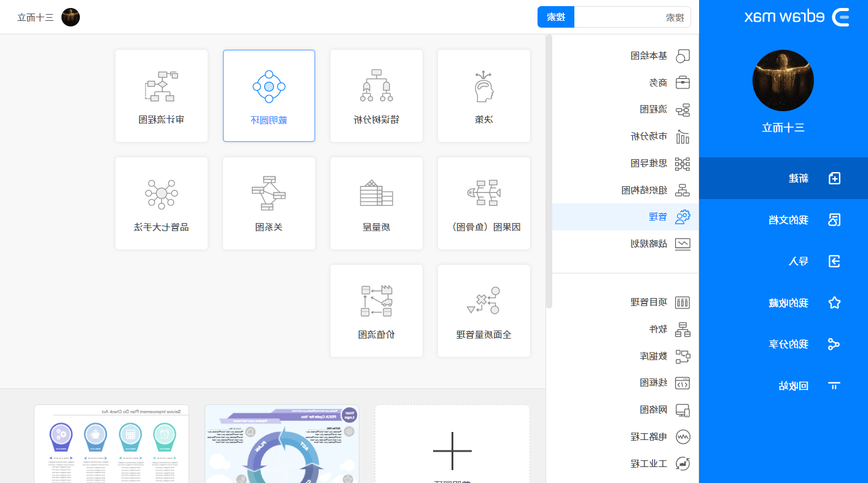Open the PDCA cycle template thumbnail
This screenshot has width=868, height=483.
click(x=282, y=444)
